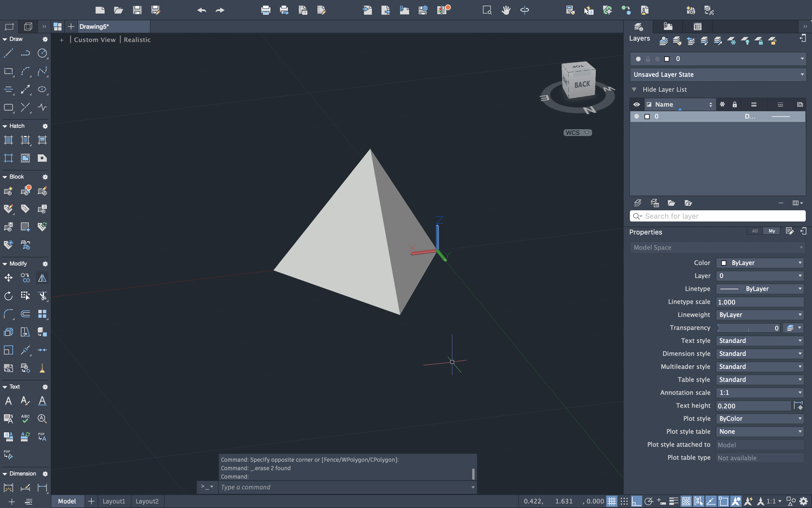The height and width of the screenshot is (508, 812).
Task: Select the Ellipse draw tool
Action: pos(42,89)
